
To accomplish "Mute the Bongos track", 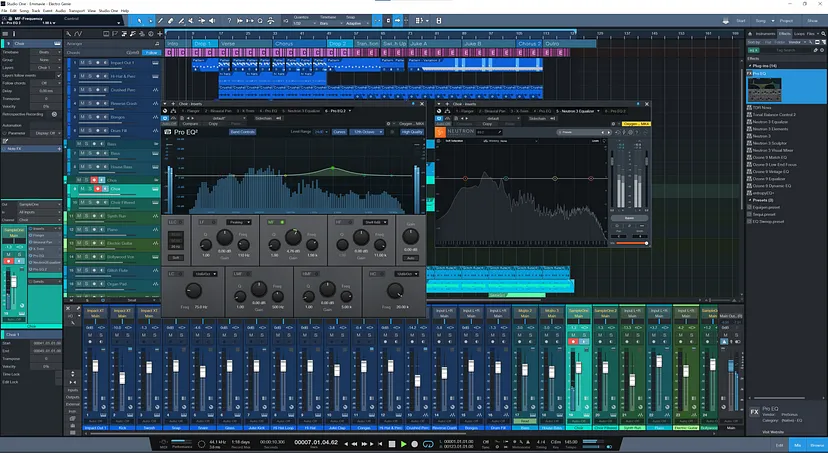I will click(82, 117).
